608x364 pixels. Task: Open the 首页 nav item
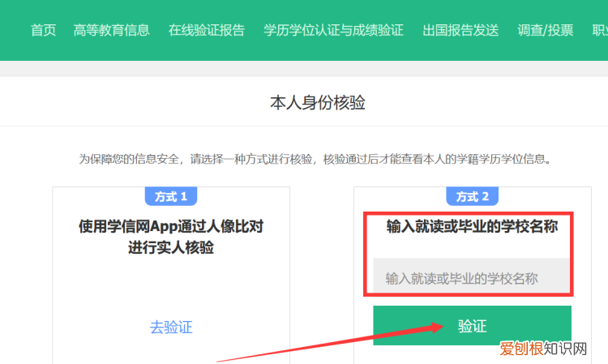44,30
